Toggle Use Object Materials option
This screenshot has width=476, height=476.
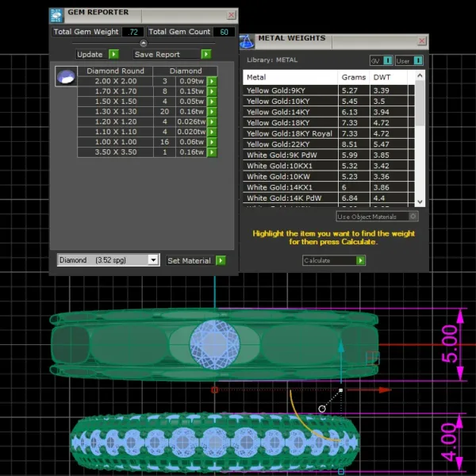[x=413, y=216]
